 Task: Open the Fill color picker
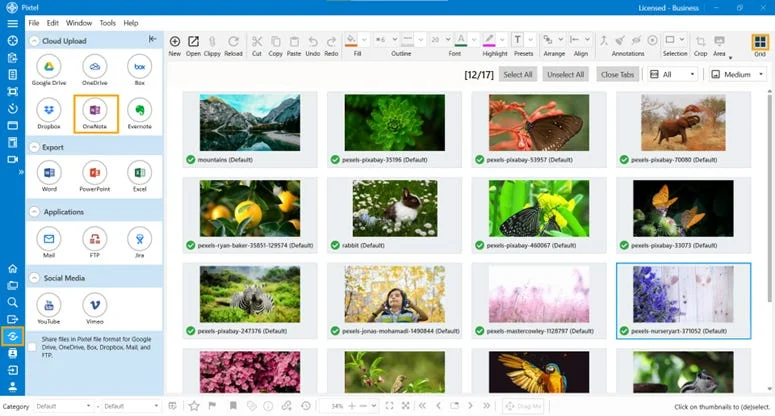(x=364, y=40)
